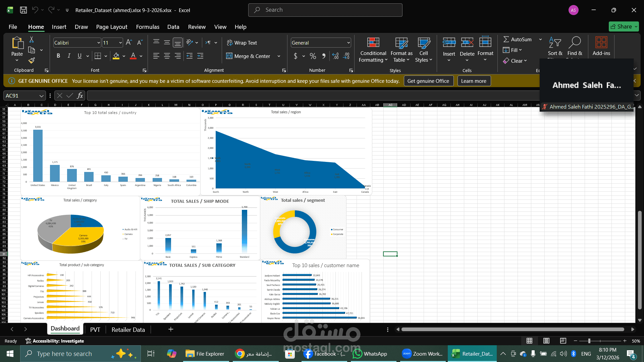
Task: Click the horizontal scrollbar at bottom
Action: point(513,329)
